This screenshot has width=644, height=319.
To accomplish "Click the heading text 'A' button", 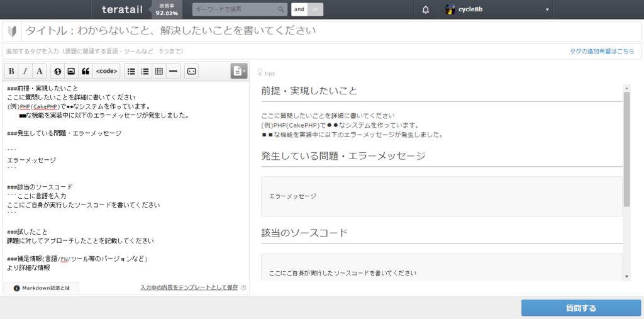I will (39, 71).
